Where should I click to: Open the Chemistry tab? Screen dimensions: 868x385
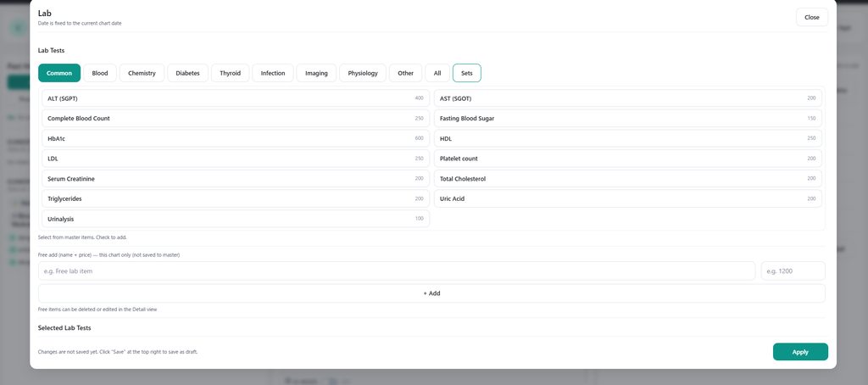click(x=142, y=73)
